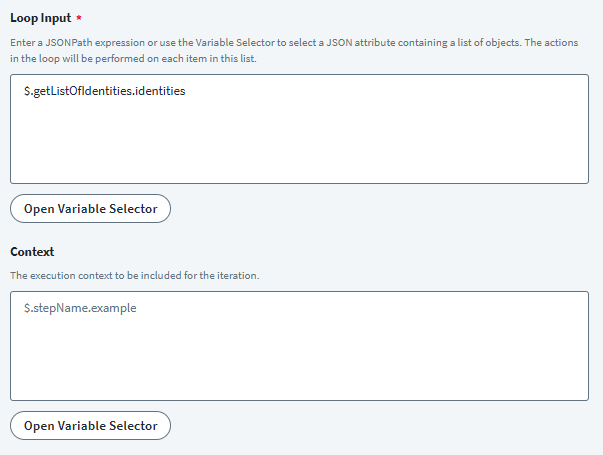Click the Context field label
Screen dimensions: 603x455
(x=31, y=252)
